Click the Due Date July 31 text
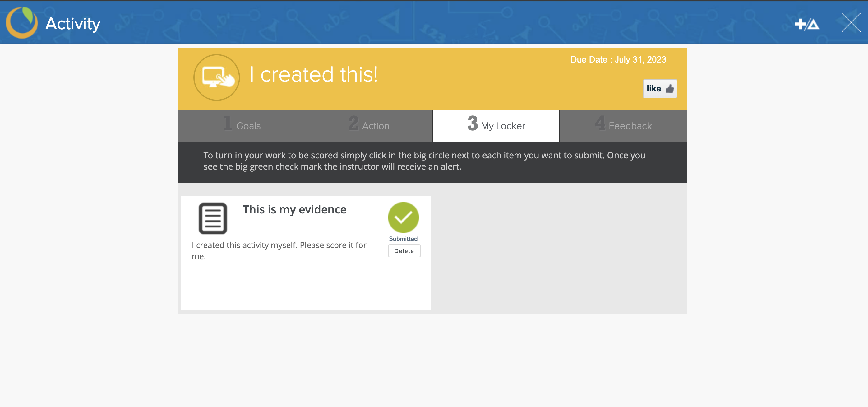This screenshot has height=407, width=868. (x=618, y=60)
